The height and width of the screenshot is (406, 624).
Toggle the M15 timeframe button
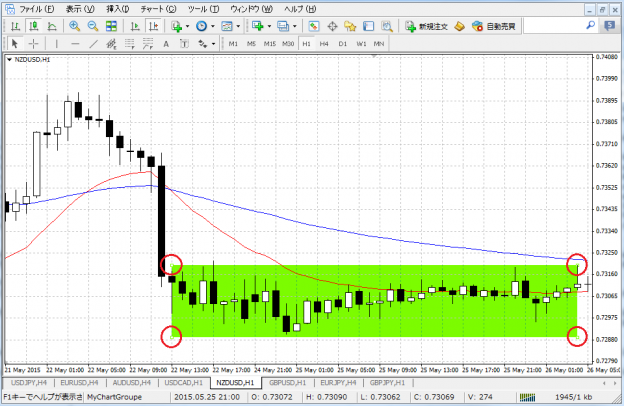point(270,44)
